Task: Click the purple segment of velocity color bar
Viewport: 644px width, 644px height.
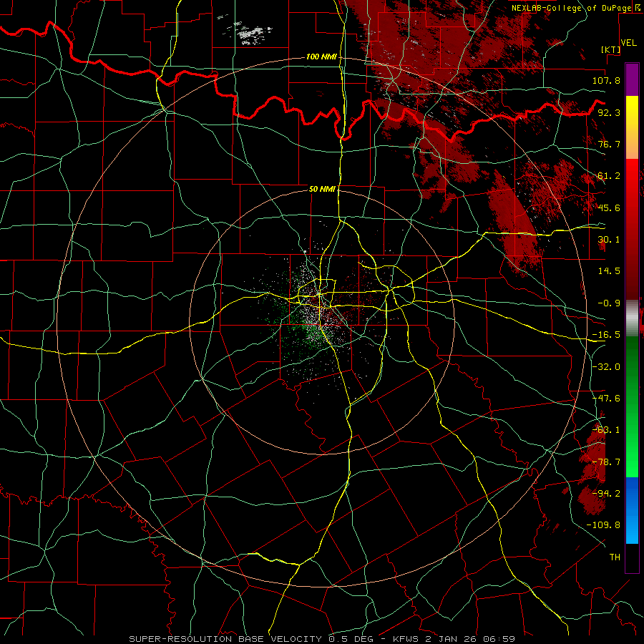Action: point(632,79)
